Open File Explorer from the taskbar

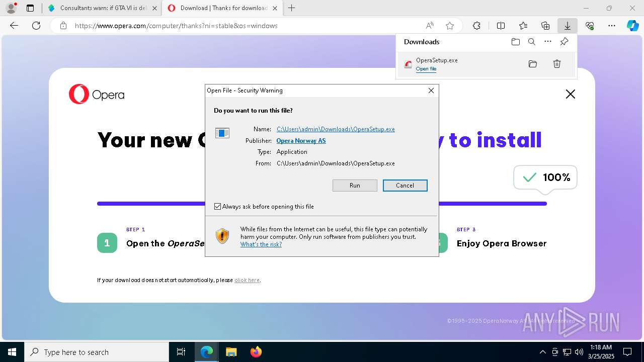point(231,352)
